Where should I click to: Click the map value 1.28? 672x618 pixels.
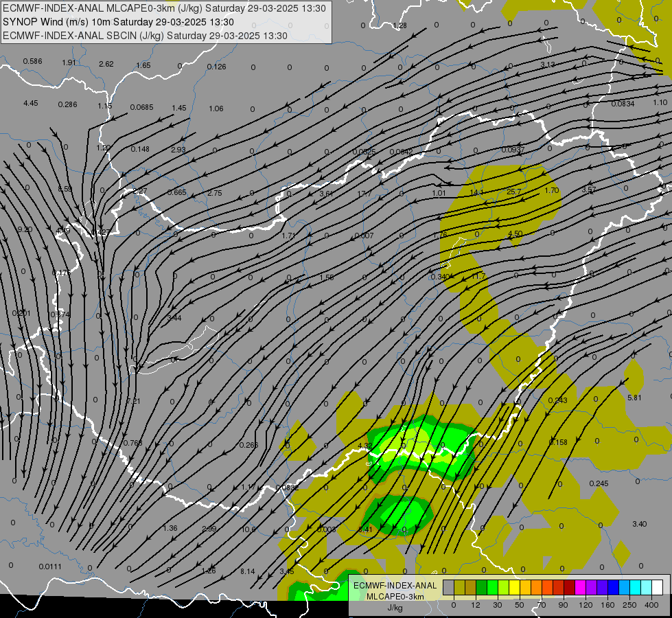(399, 25)
